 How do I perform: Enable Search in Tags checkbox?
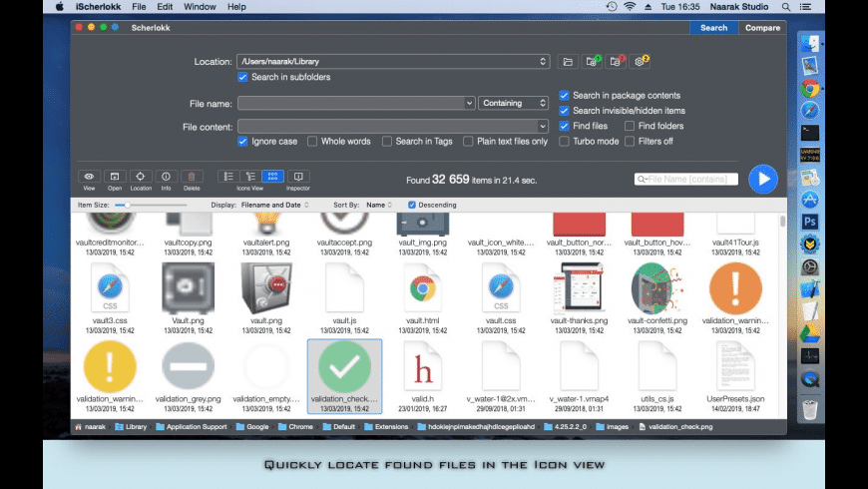tap(387, 142)
